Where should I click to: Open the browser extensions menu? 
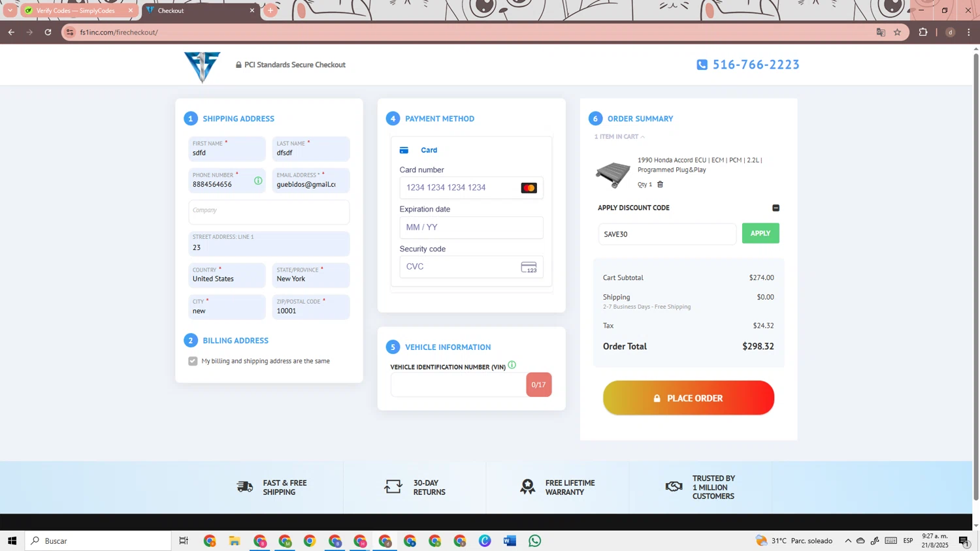coord(923,32)
